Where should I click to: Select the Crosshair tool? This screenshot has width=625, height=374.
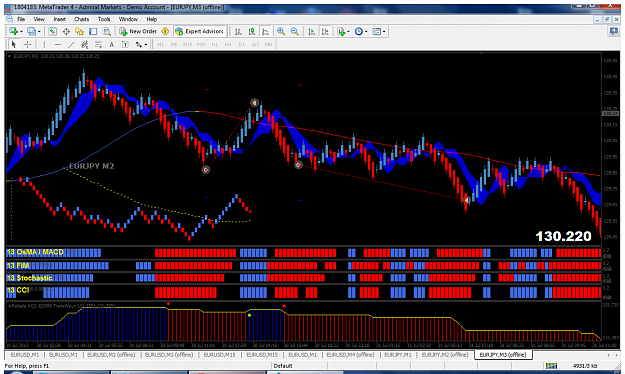click(28, 44)
